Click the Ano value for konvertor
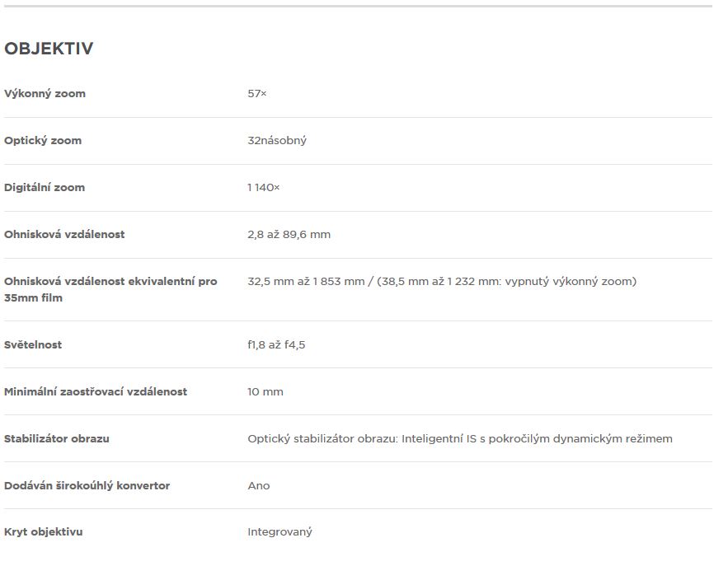 point(259,485)
